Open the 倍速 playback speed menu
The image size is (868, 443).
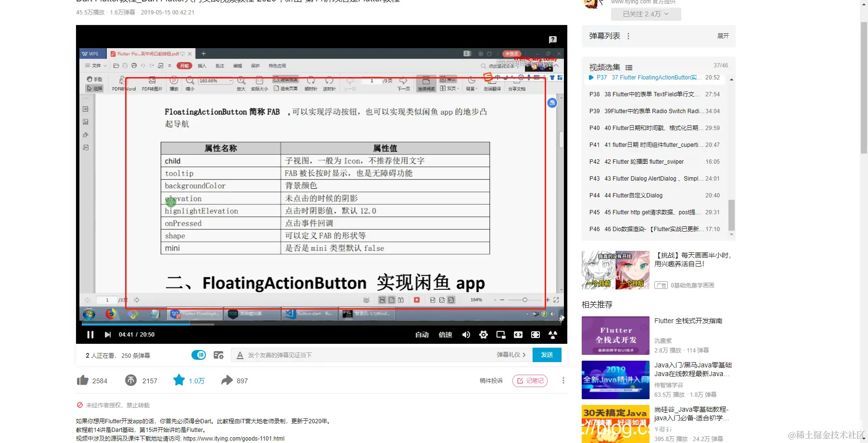coord(446,335)
